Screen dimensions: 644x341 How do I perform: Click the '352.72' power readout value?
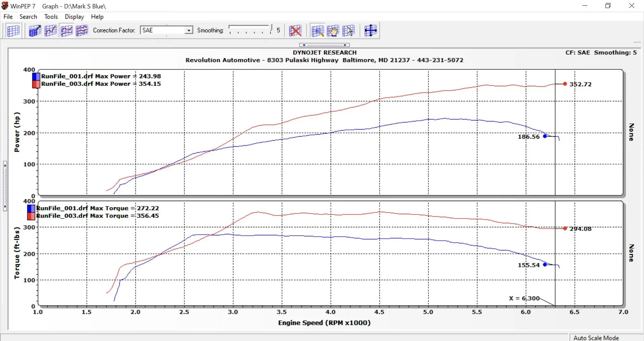(x=581, y=84)
